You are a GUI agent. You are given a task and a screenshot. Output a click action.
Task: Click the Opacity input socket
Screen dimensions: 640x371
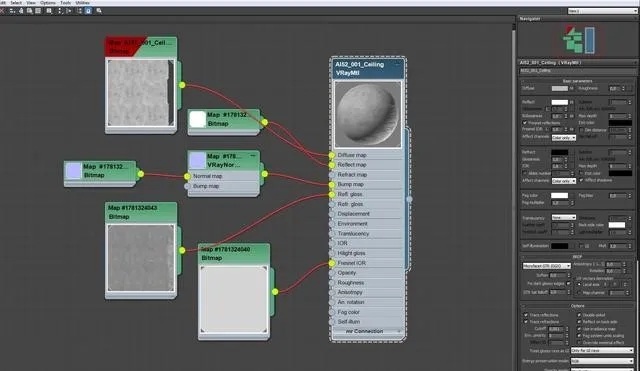click(332, 273)
